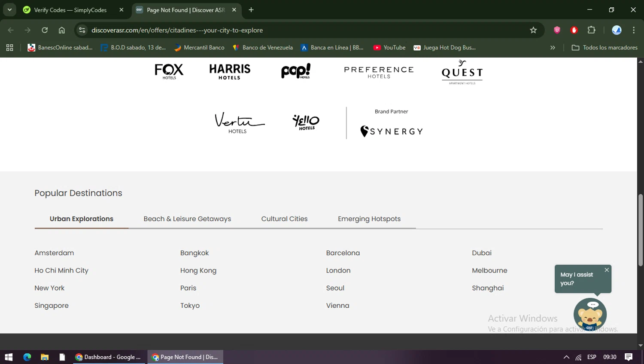The width and height of the screenshot is (644, 364).
Task: Go to the browser home page
Action: click(x=62, y=30)
